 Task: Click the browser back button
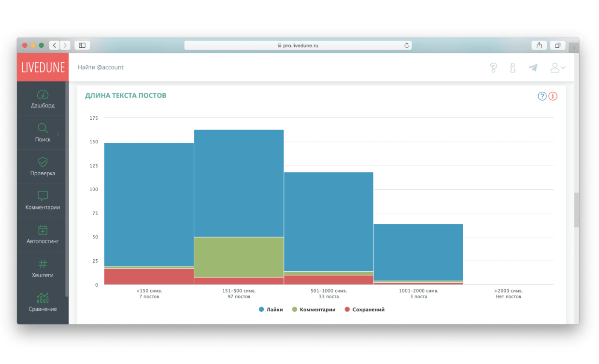pyautogui.click(x=55, y=45)
